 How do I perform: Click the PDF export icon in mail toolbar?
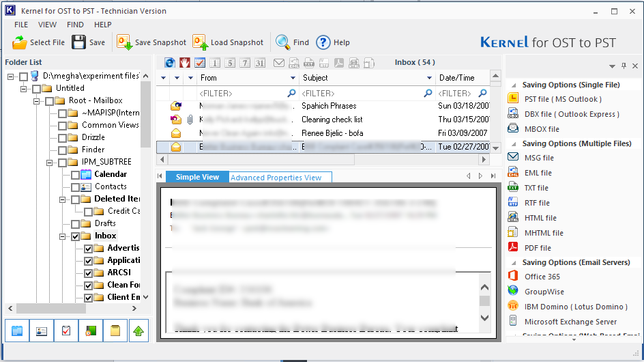[339, 63]
